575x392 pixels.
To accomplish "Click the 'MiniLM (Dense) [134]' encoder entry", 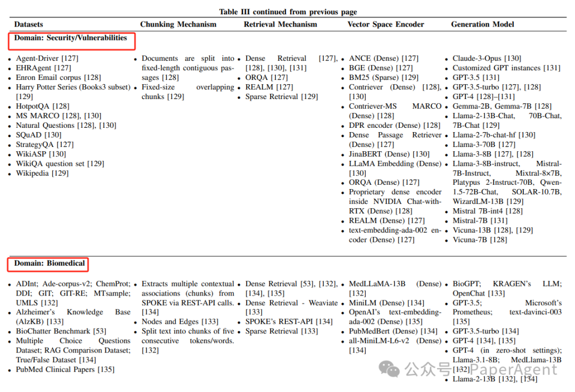I will click(x=387, y=303).
